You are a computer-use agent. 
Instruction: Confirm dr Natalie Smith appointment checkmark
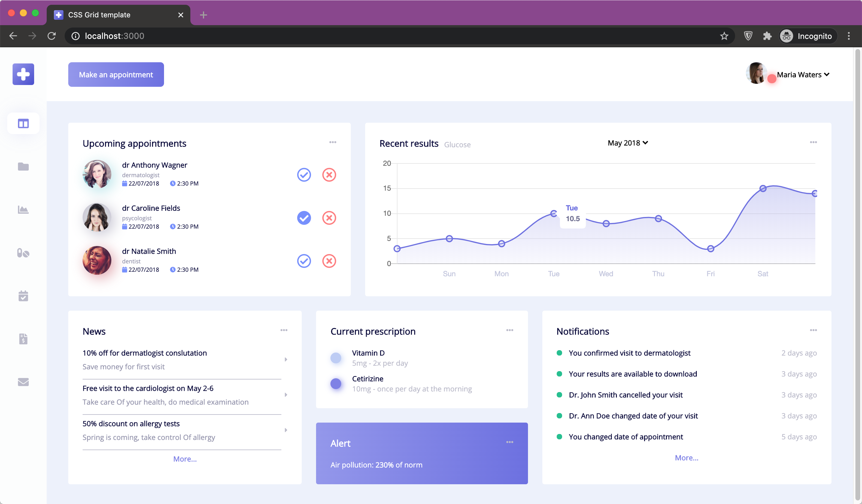(x=304, y=261)
